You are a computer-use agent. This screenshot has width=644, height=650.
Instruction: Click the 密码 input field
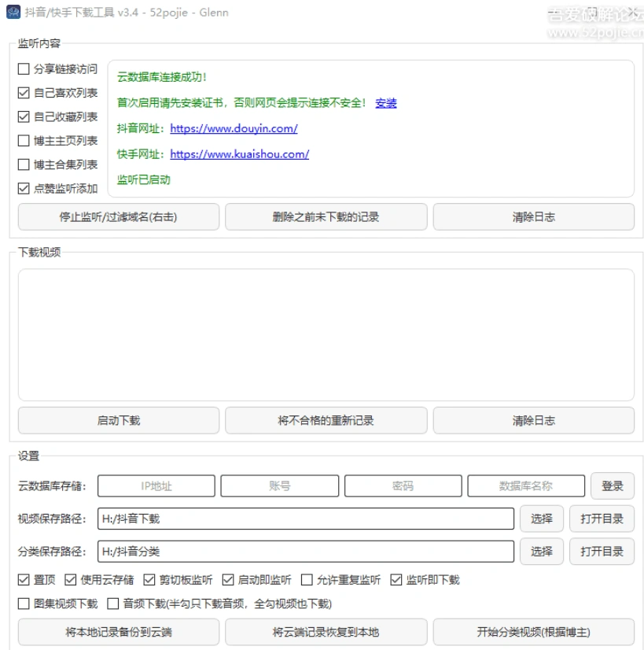402,486
